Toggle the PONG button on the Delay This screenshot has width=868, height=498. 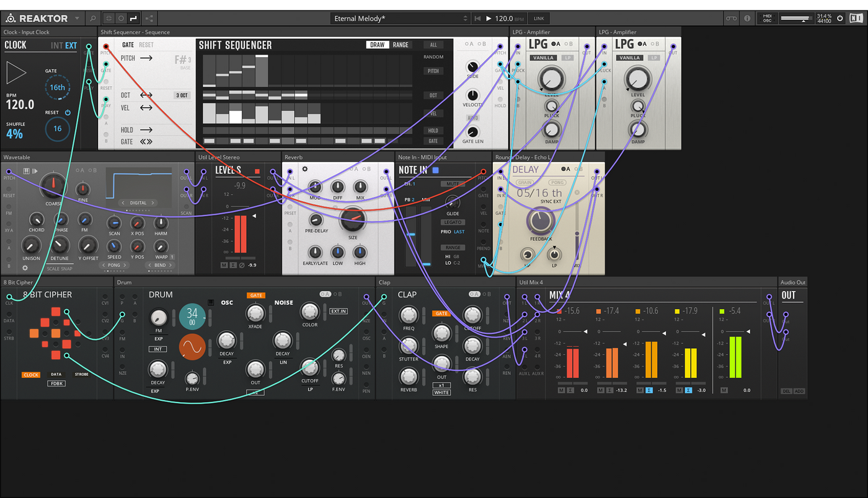(557, 183)
